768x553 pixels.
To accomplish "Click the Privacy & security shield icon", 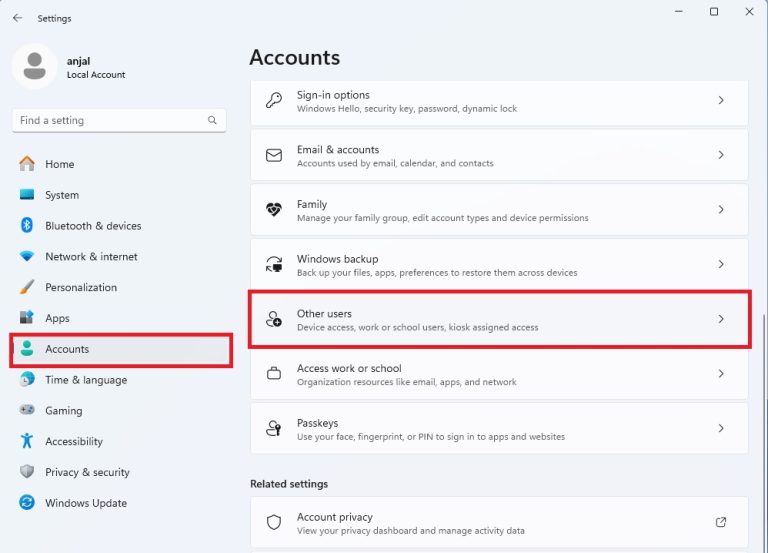I will [27, 472].
